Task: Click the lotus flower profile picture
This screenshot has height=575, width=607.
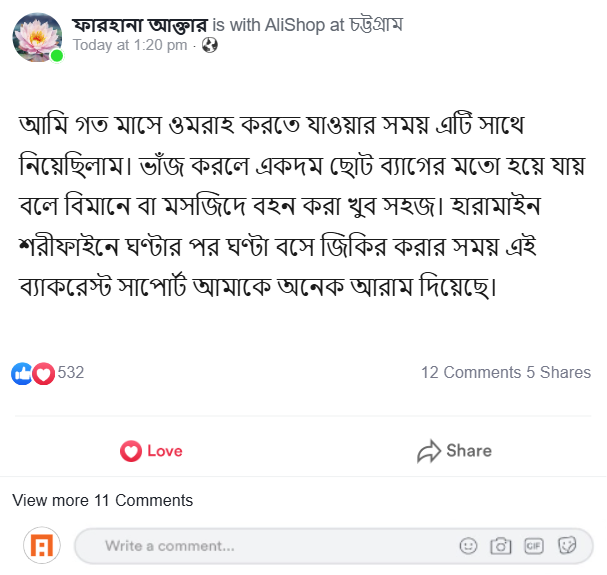Action: click(38, 37)
